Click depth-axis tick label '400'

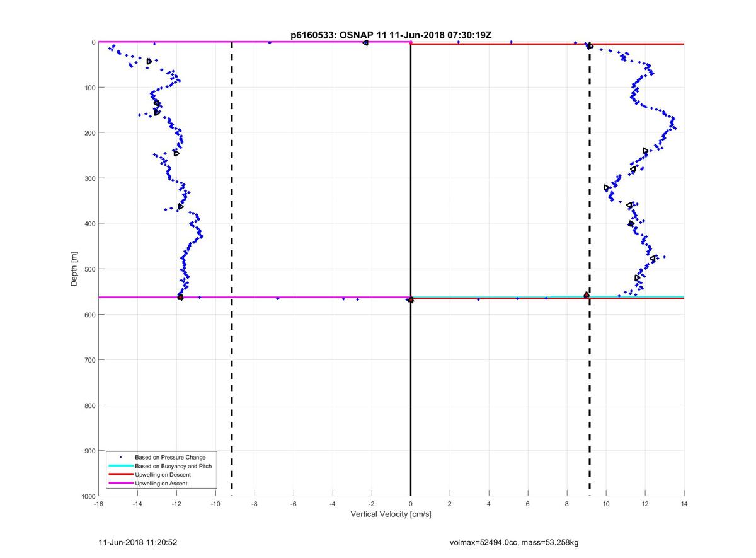(x=89, y=224)
